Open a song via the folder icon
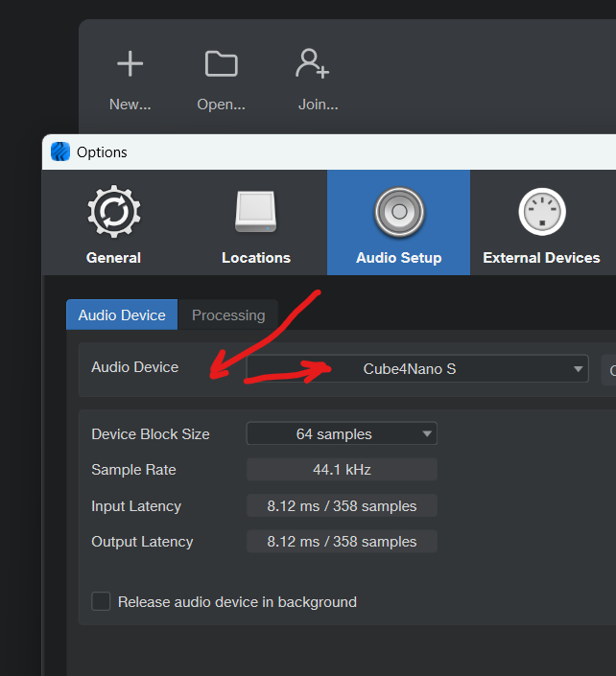Screen dimensions: 616x676 tap(222, 64)
